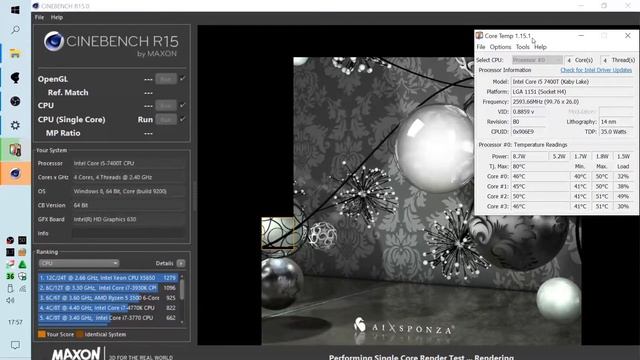Toggle the OpenGL test checkbox
The width and height of the screenshot is (640, 360).
pyautogui.click(x=182, y=79)
